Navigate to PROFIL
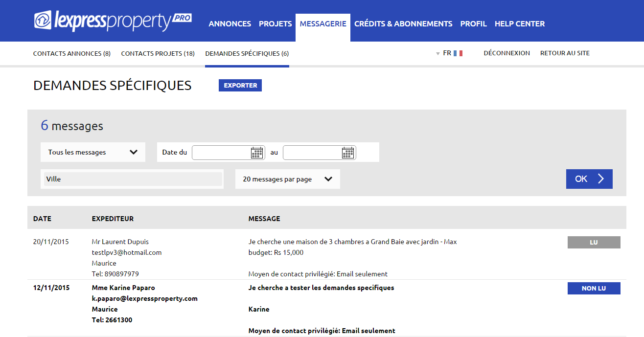The width and height of the screenshot is (644, 337). [x=474, y=23]
